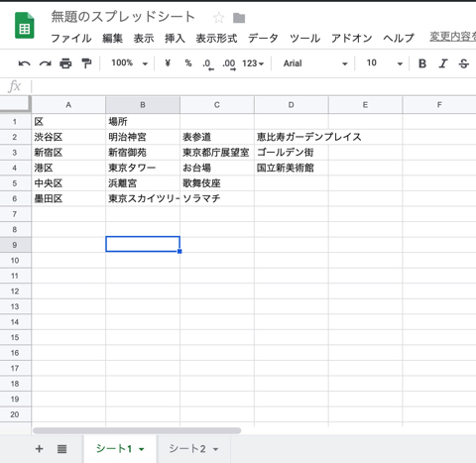This screenshot has height=463, width=476.
Task: Open the ツール menu
Action: (x=304, y=38)
